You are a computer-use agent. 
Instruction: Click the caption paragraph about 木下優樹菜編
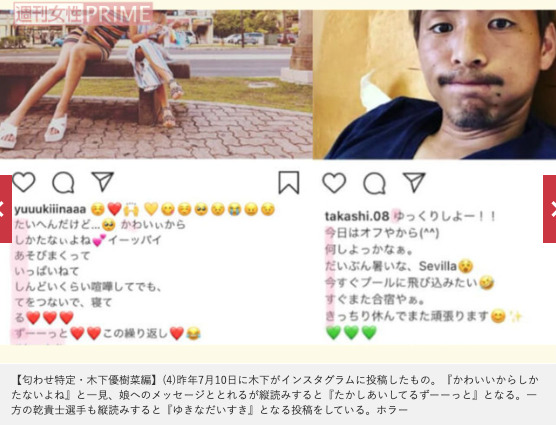(x=275, y=395)
